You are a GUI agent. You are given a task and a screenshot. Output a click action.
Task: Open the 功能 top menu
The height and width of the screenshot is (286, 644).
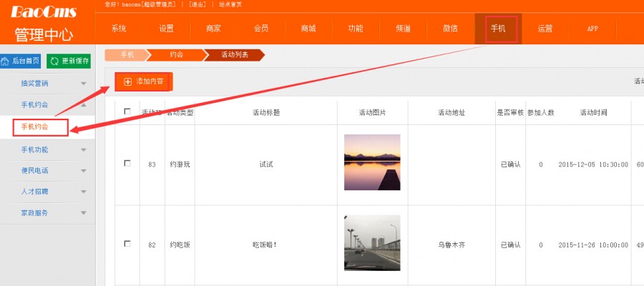tap(356, 29)
